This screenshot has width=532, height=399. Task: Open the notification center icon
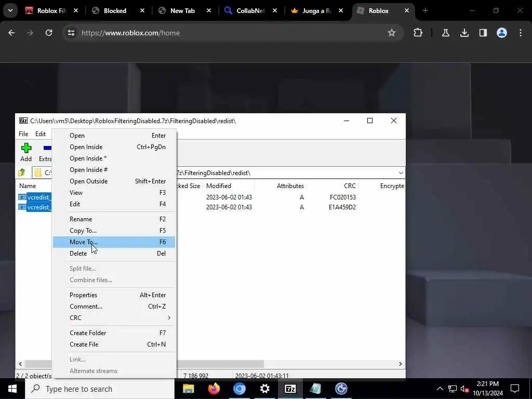(515, 389)
